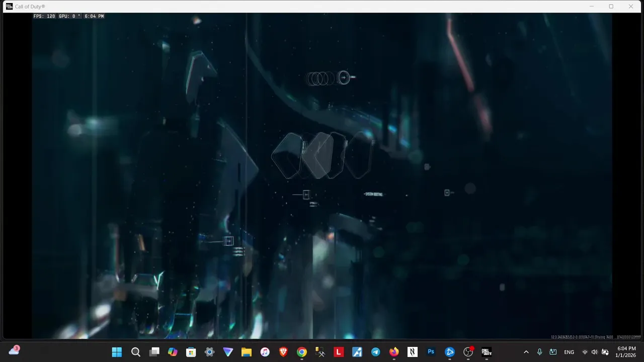The height and width of the screenshot is (362, 644).
Task: Open Settings gear in taskbar
Action: coord(210,352)
